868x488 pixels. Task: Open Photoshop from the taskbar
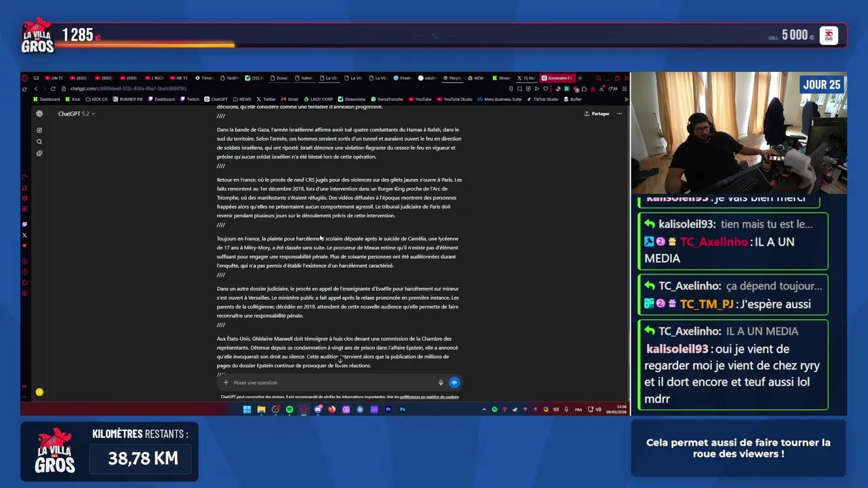pyautogui.click(x=403, y=409)
